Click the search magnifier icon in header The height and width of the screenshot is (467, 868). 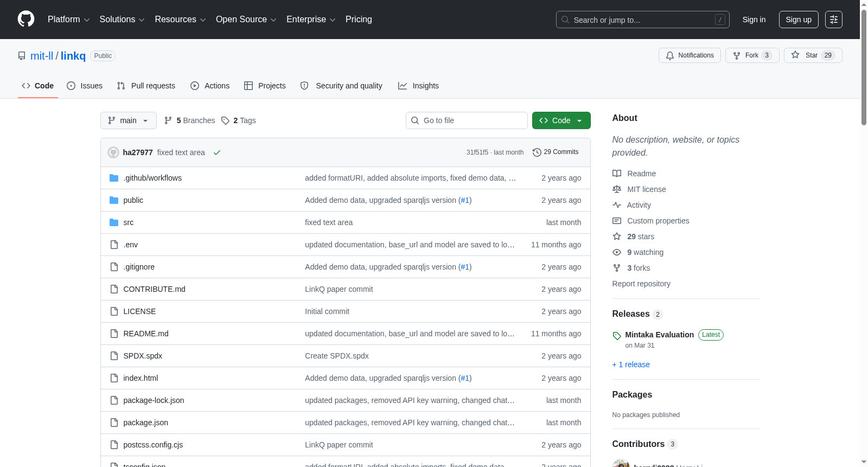(565, 20)
